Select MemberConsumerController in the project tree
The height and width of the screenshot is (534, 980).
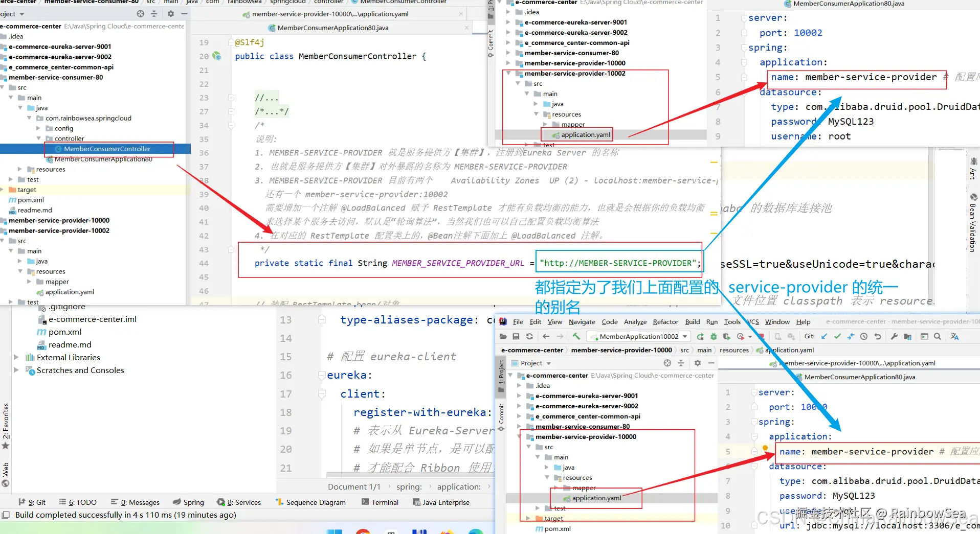pos(107,149)
